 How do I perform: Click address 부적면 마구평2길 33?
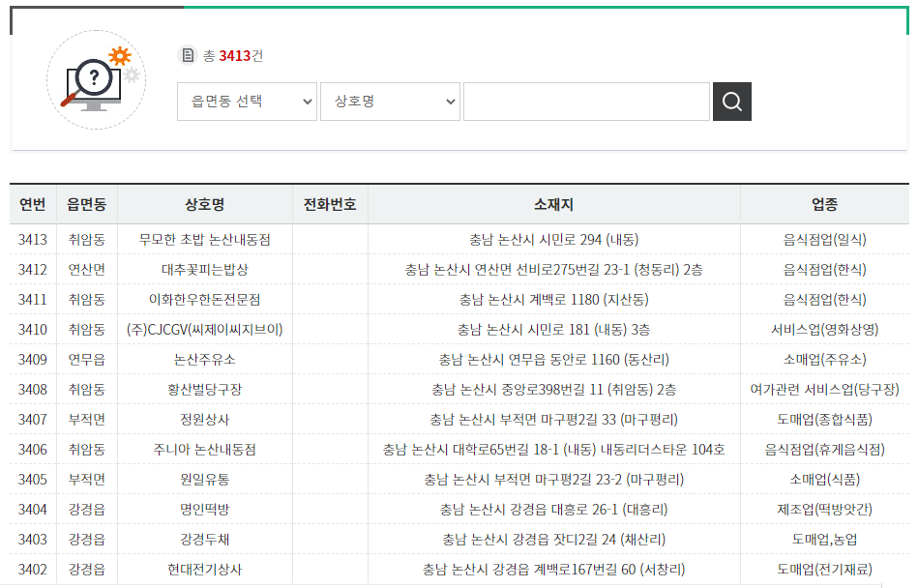tap(554, 420)
